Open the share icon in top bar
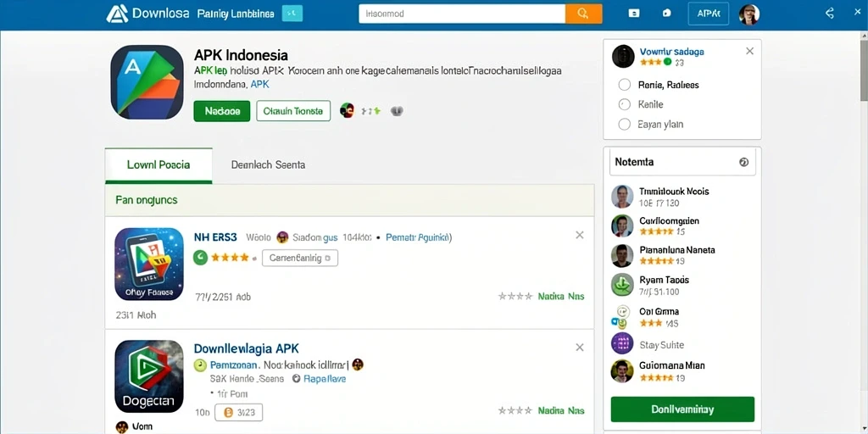Screen dimensions: 868x434 [829, 14]
